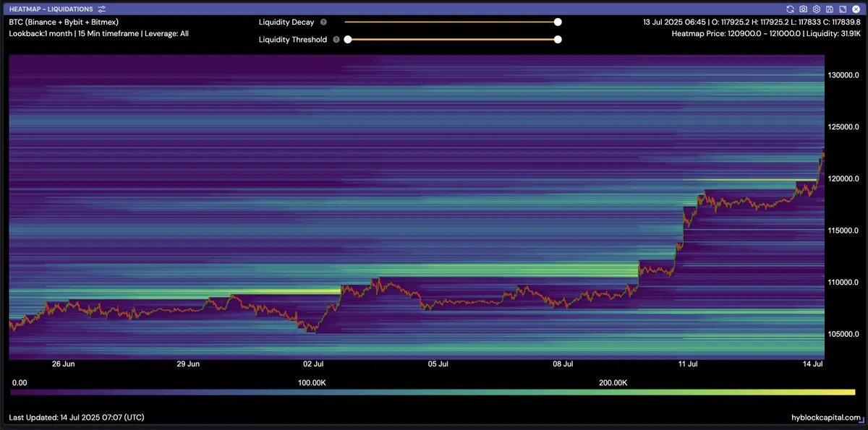Click the Lookback 1 month timeframe text
The width and height of the screenshot is (868, 430).
[98, 33]
